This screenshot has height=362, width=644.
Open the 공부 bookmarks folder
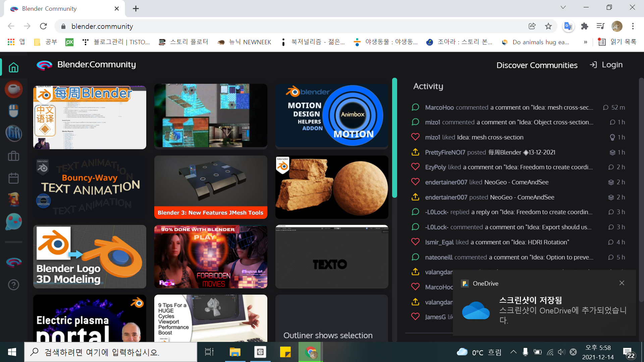(x=46, y=42)
